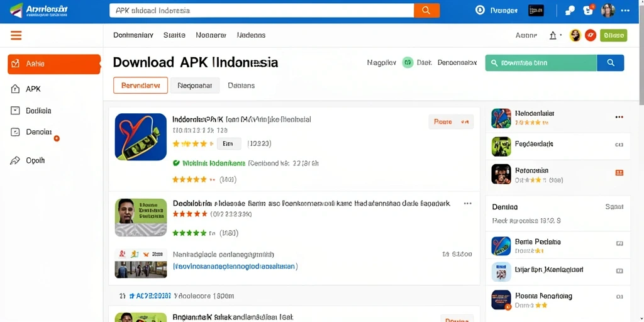This screenshot has height=322, width=644.
Task: Click the Hosnta Renonfieiag app icon
Action: pos(501,300)
